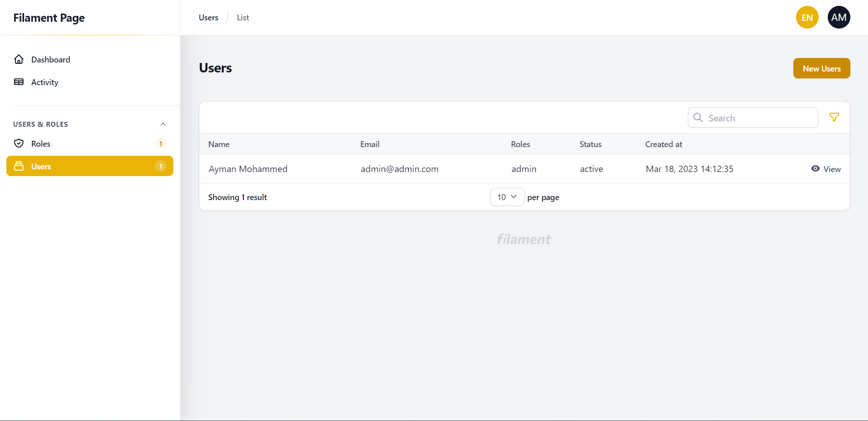Click the admin@admin.com email cell
This screenshot has width=868, height=421.
[x=399, y=169]
